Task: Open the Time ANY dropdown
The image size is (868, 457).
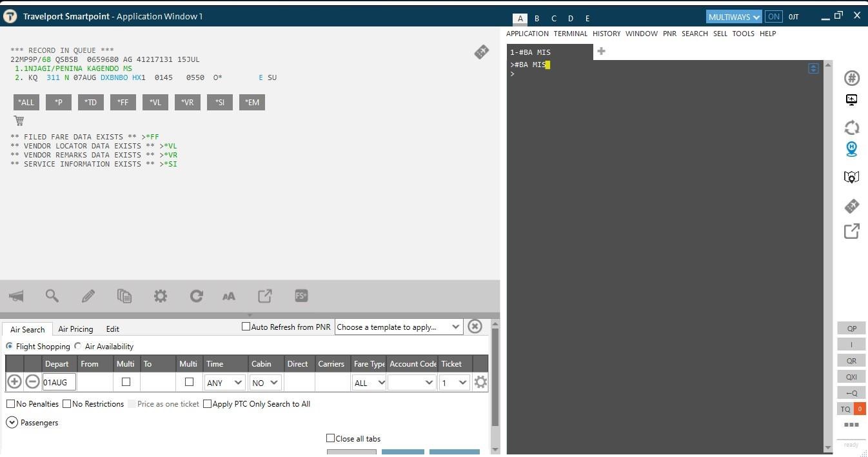Action: (224, 383)
